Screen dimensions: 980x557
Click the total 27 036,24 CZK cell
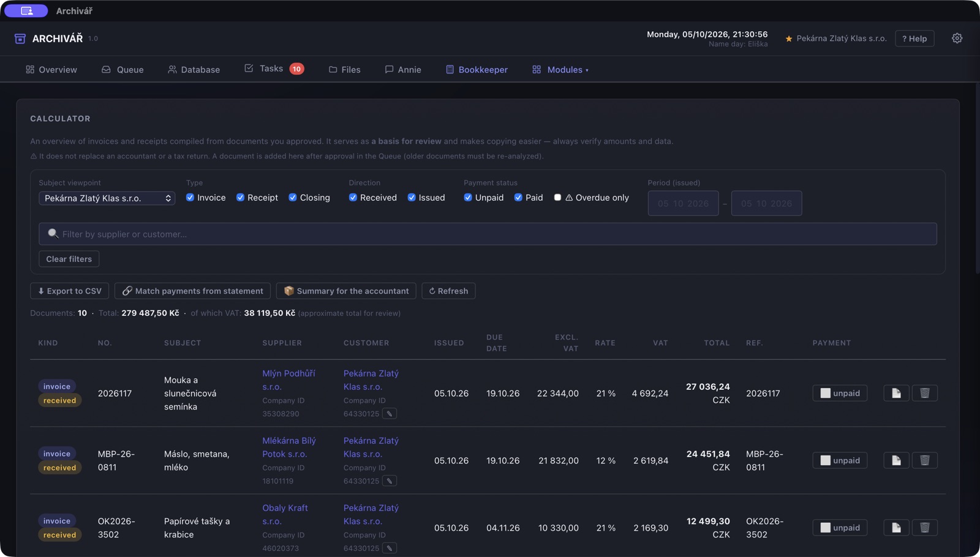pyautogui.click(x=707, y=393)
